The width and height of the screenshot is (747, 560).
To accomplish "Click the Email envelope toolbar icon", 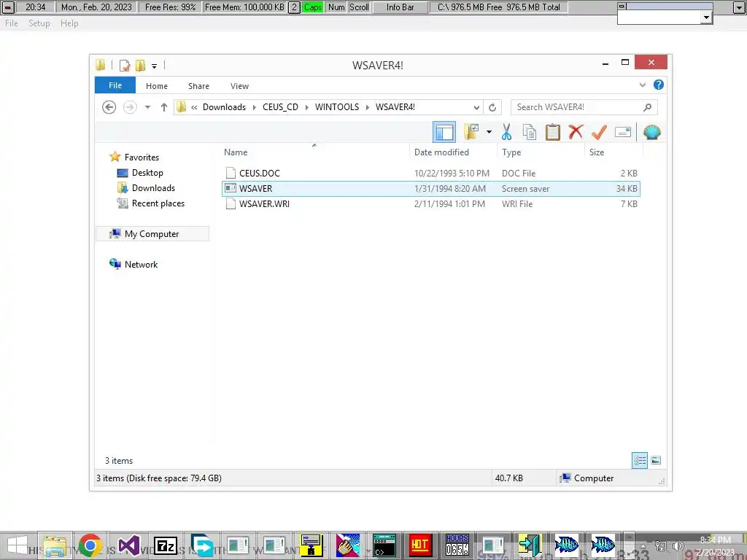I will [x=623, y=132].
